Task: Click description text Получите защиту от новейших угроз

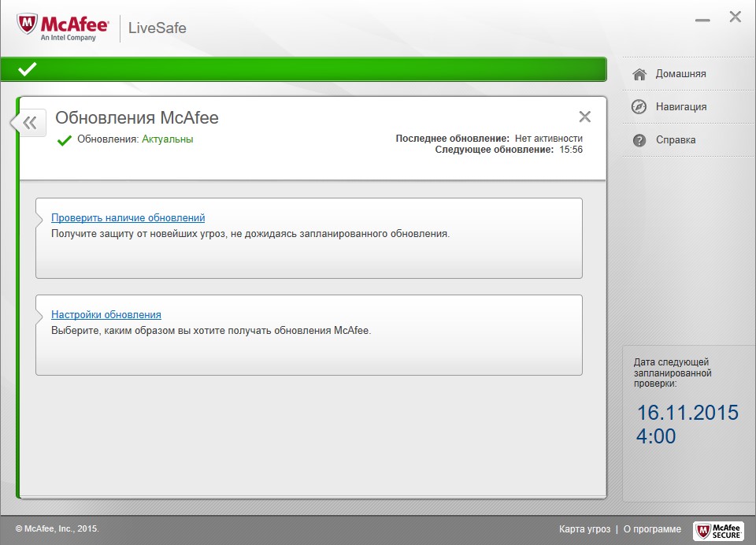Action: [x=250, y=234]
